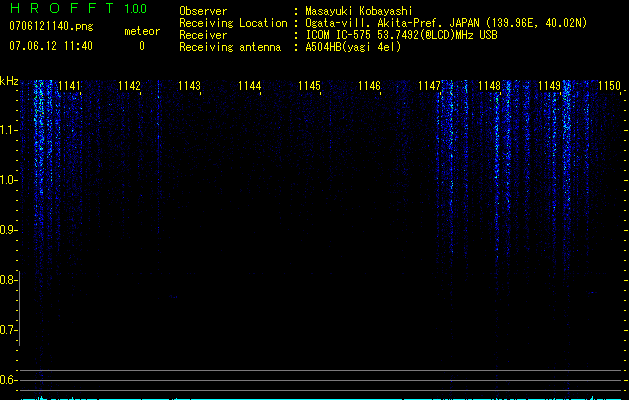The image size is (629, 400).
Task: Click time marker 1145
Action: tap(309, 86)
